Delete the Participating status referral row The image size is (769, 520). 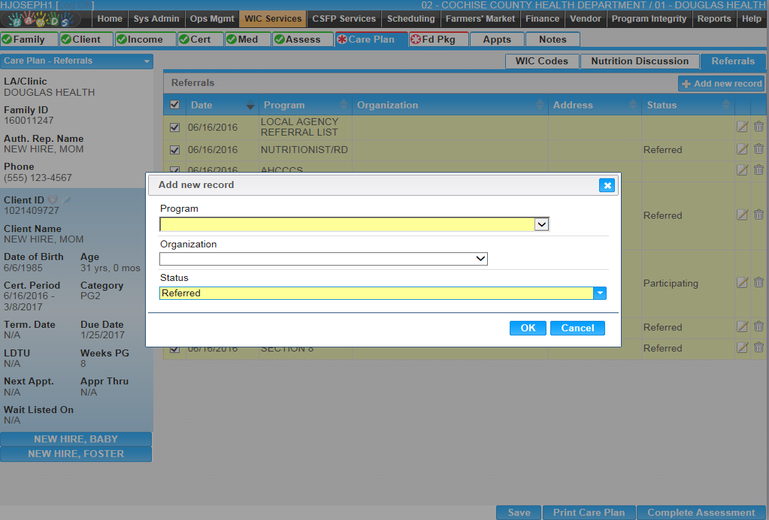pos(759,283)
